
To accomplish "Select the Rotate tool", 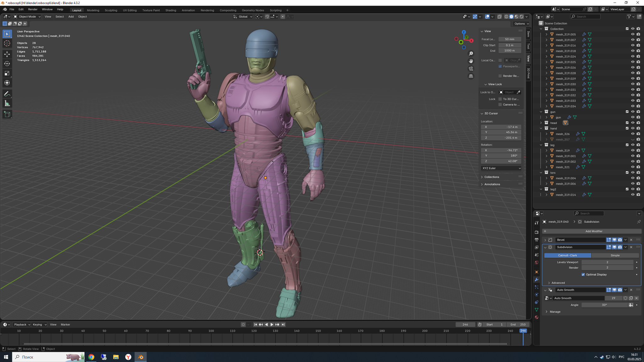I will click(x=7, y=64).
